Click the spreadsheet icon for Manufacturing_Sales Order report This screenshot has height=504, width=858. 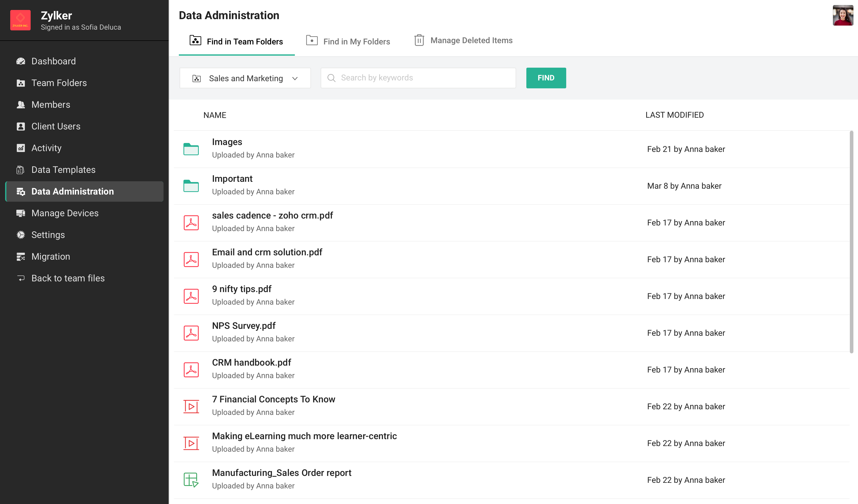point(191,480)
